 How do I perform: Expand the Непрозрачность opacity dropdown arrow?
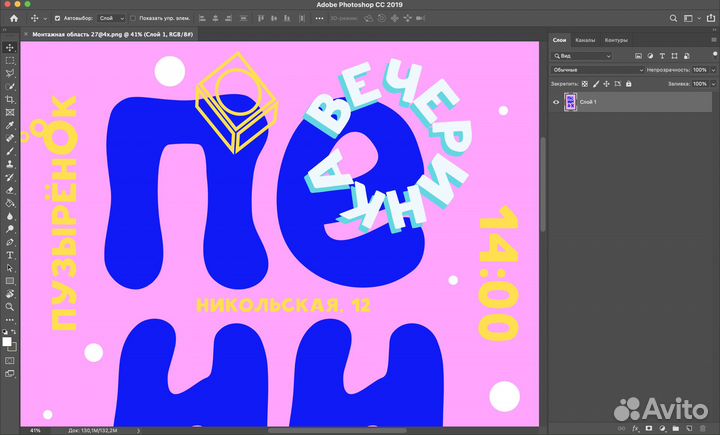click(714, 71)
